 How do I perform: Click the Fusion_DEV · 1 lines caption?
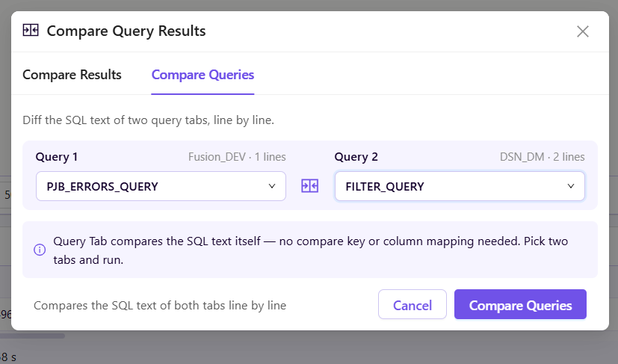(x=237, y=157)
